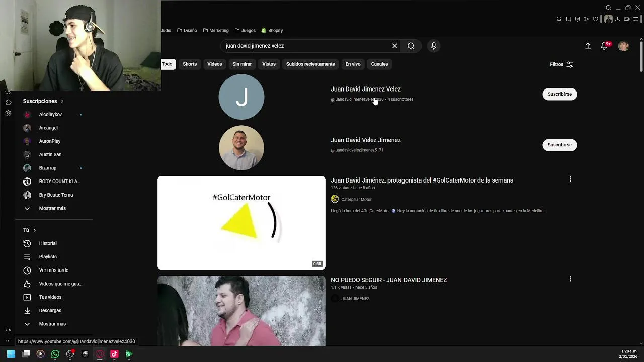Click the battery saver icon
This screenshot has width=644, height=362.
(x=626, y=19)
